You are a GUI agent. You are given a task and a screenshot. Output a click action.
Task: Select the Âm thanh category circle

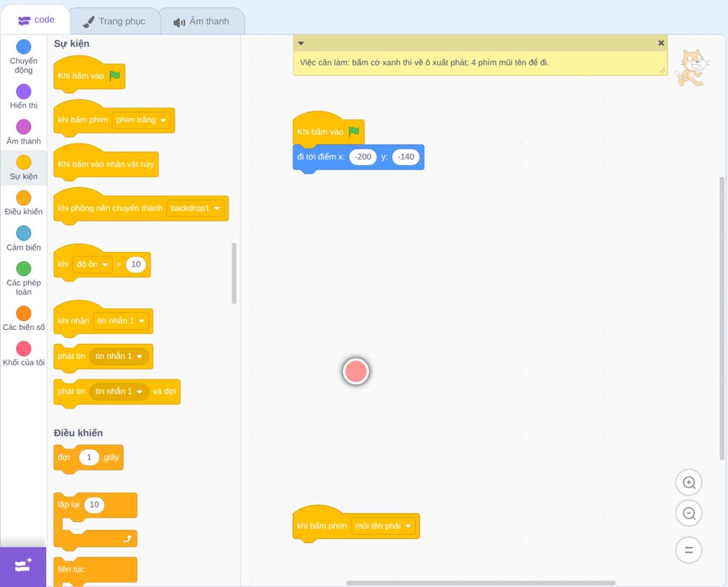tap(24, 127)
